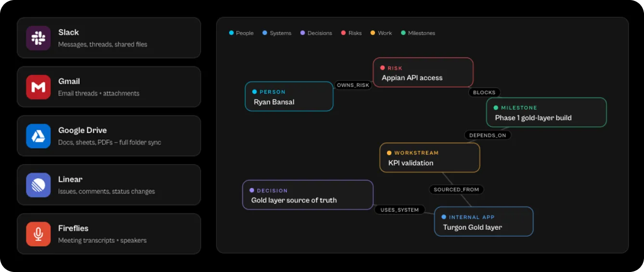644x272 pixels.
Task: Click the green dot beside MILESTONE
Action: 496,108
